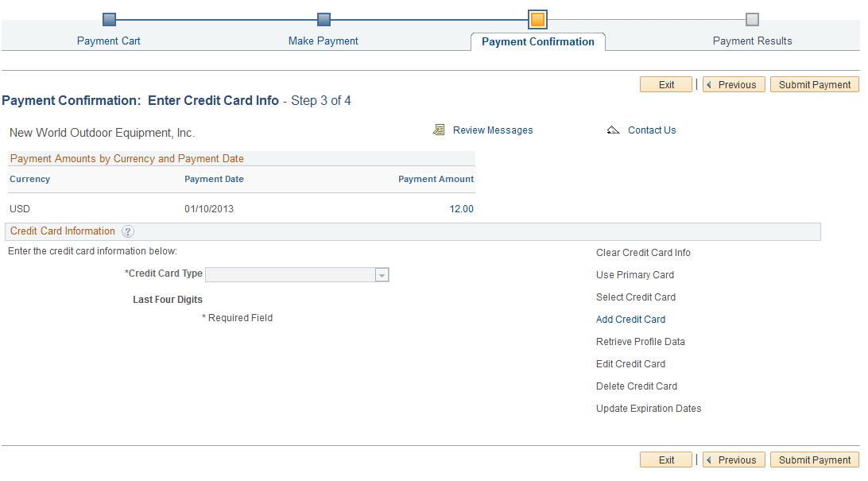Click the highlighted Payment Confirmation step marker
The height and width of the screenshot is (481, 868).
click(538, 19)
